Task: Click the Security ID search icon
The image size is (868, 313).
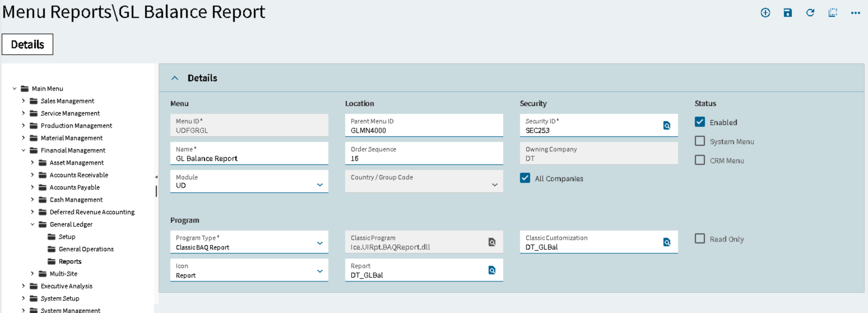Action: (667, 126)
